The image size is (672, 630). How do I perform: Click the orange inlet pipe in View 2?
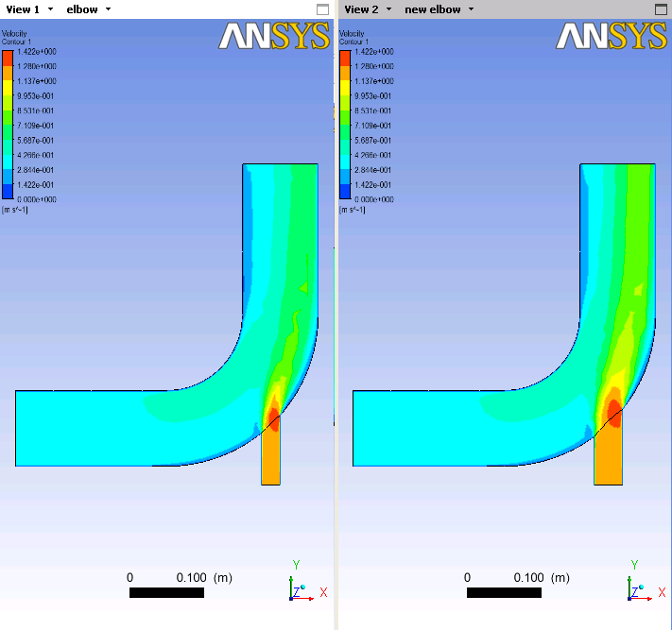pos(608,458)
